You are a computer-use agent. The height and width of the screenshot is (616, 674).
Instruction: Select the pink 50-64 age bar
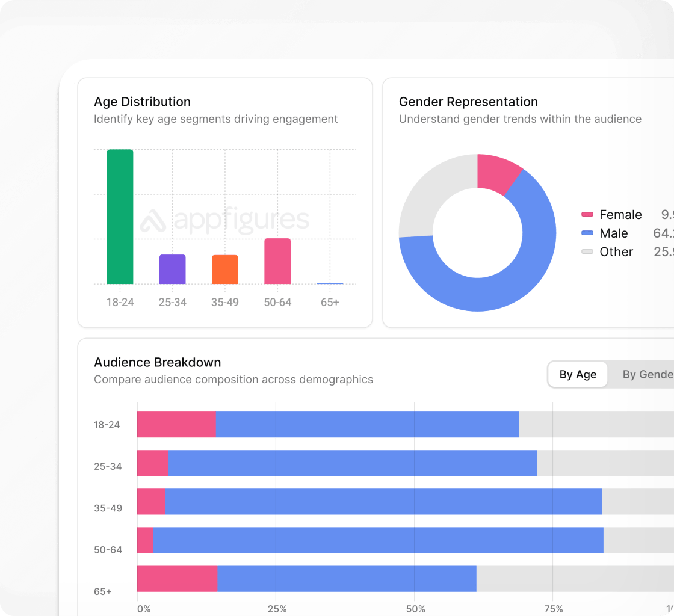pos(277,261)
